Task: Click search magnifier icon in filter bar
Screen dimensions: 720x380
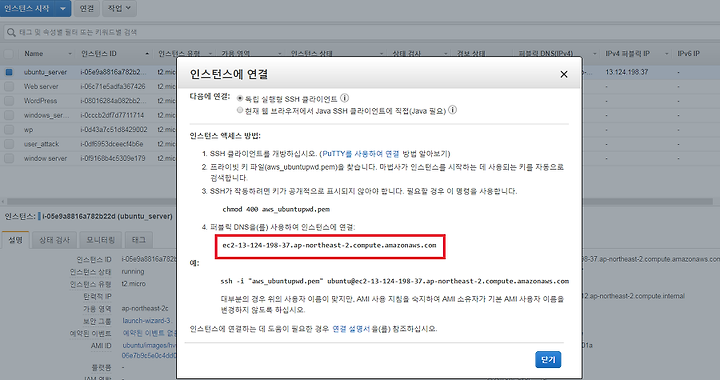Action: 11,33
